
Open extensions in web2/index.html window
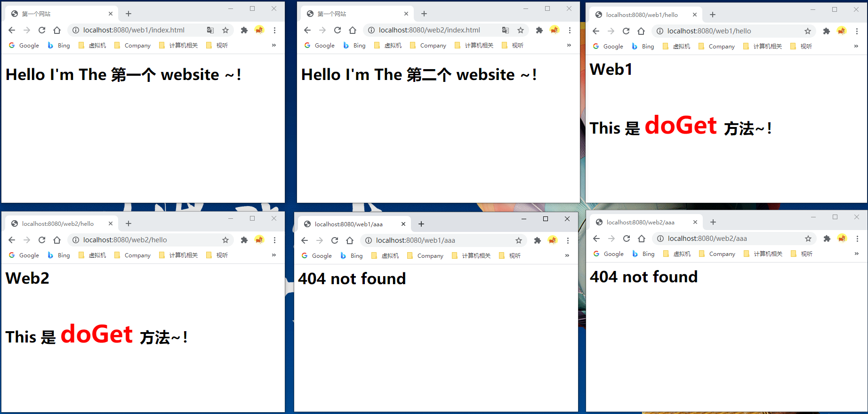point(539,30)
